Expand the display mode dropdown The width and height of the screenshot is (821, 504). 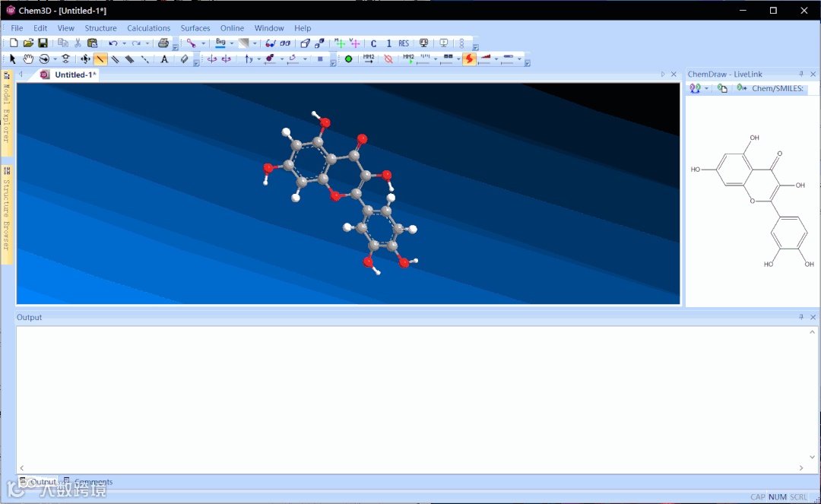click(x=203, y=43)
